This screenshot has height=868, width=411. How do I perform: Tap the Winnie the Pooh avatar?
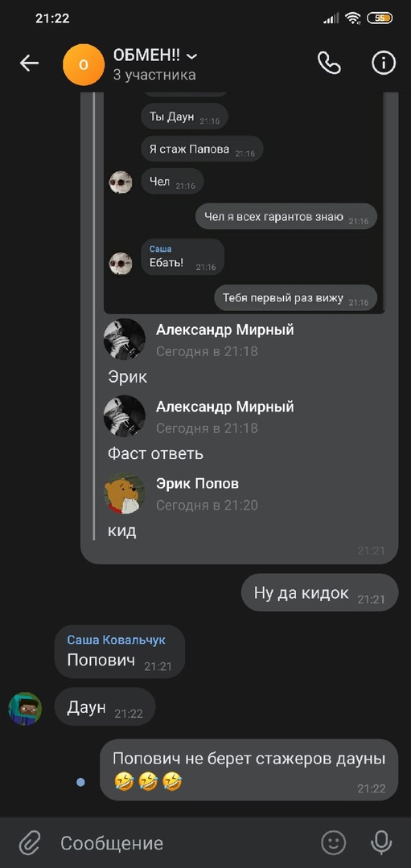click(x=125, y=493)
